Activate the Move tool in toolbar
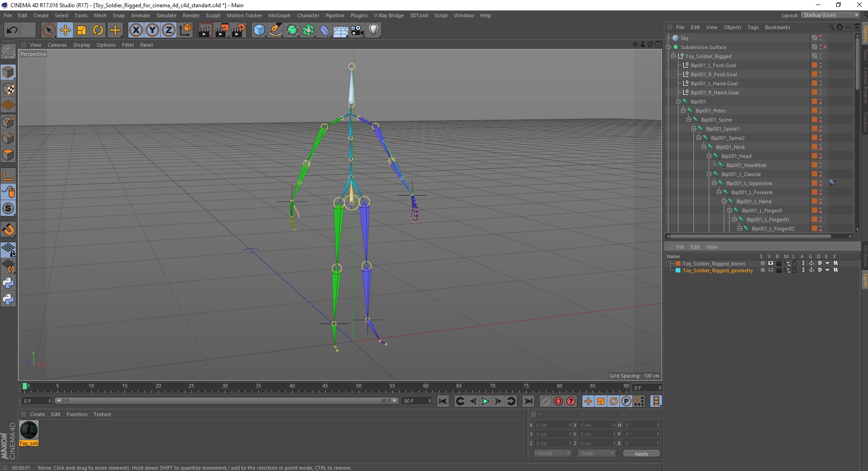 tap(65, 30)
